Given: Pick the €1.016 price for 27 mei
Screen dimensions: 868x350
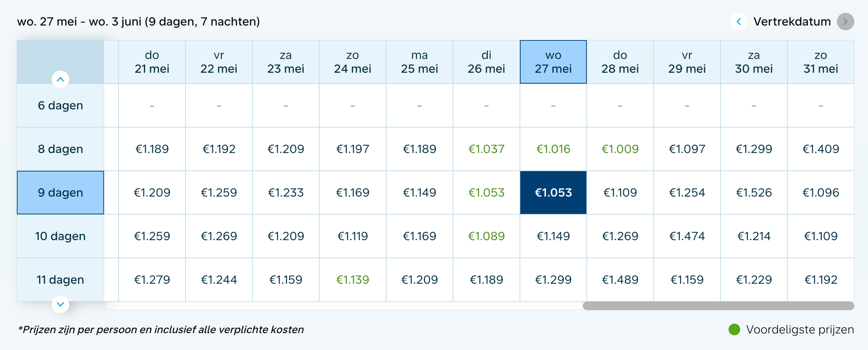Looking at the screenshot, I should (553, 149).
